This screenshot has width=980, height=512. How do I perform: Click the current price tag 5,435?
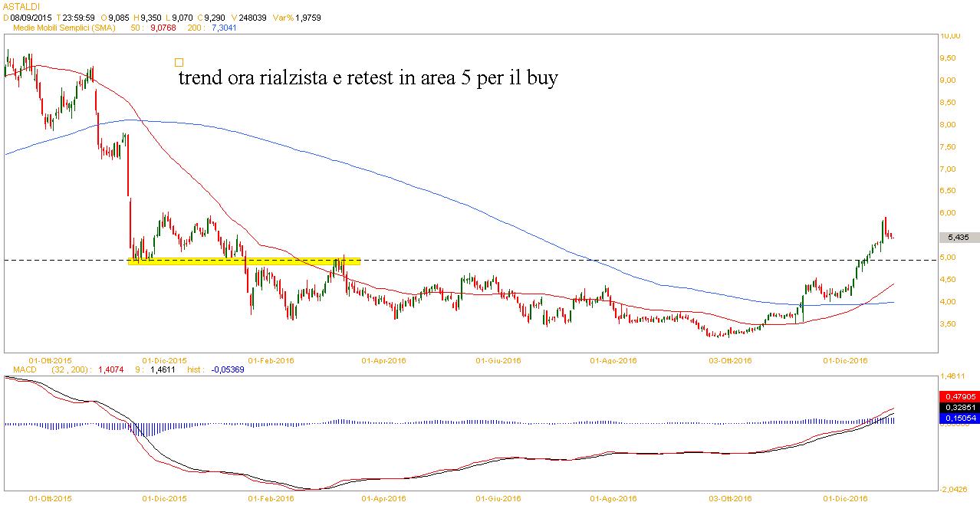coord(959,238)
